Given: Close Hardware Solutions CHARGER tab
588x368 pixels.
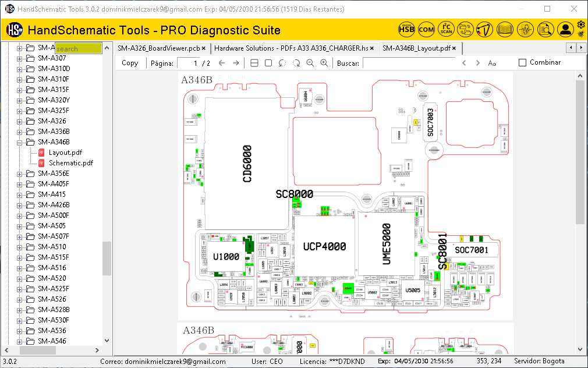Looking at the screenshot, I should (372, 48).
